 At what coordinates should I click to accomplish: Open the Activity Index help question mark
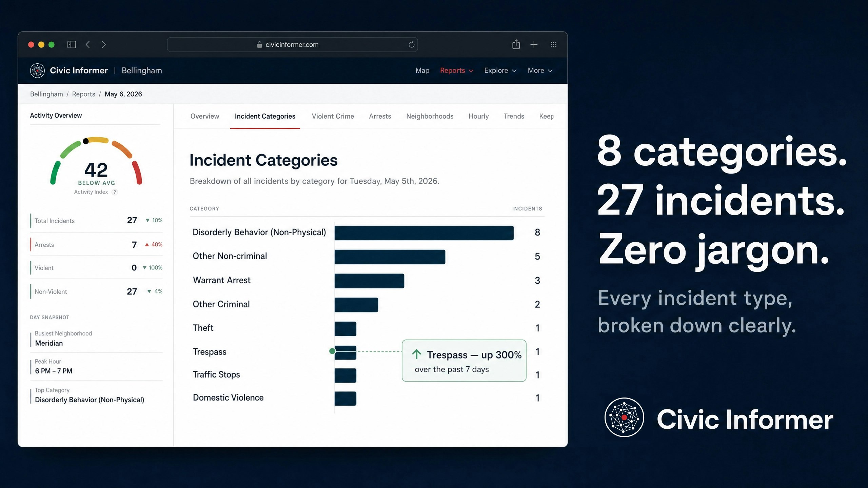pos(115,192)
